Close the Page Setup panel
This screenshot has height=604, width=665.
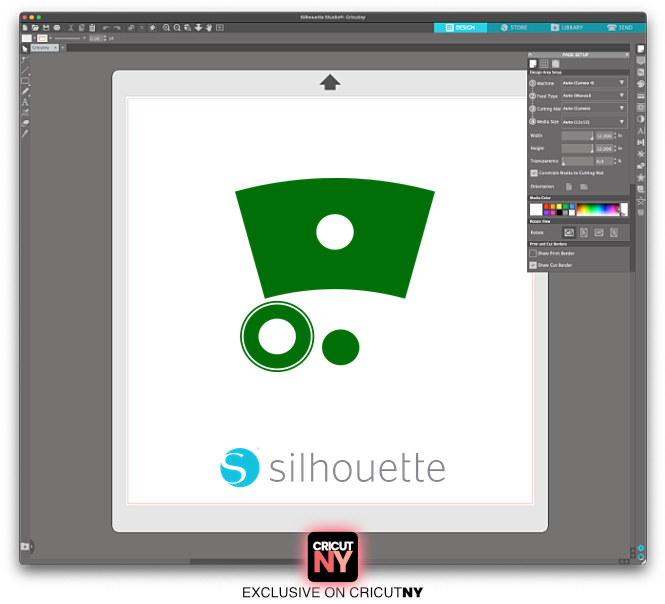click(x=626, y=54)
